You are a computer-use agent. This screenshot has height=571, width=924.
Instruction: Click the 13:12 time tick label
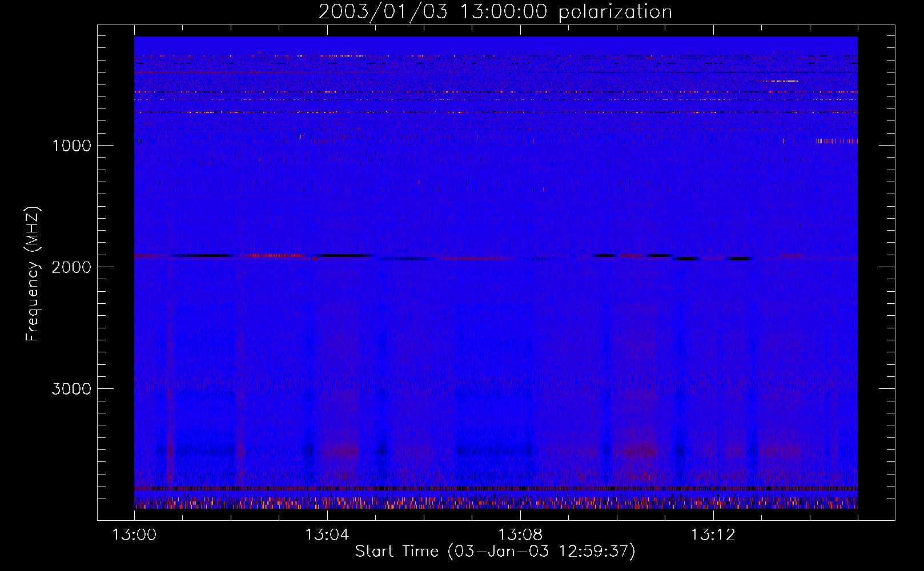713,535
